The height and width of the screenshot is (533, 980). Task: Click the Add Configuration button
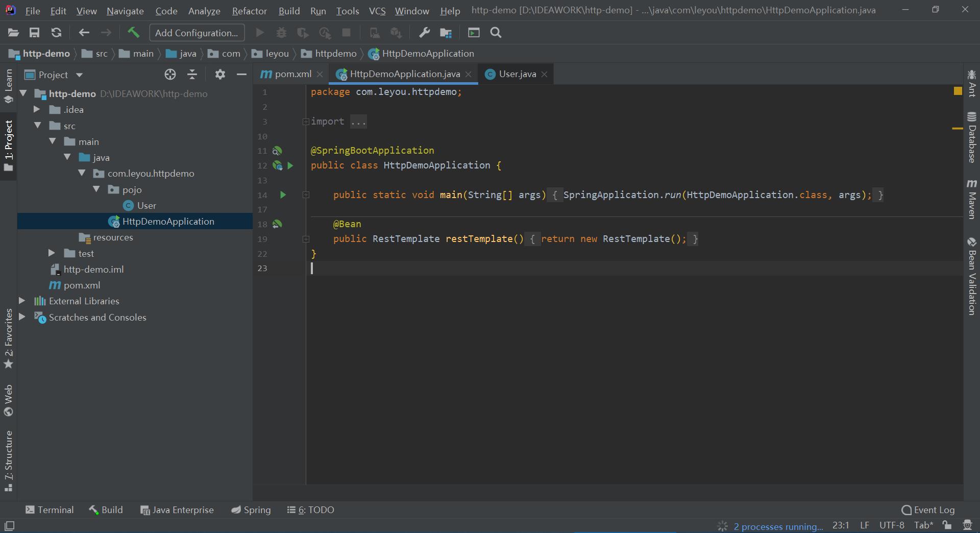tap(197, 33)
